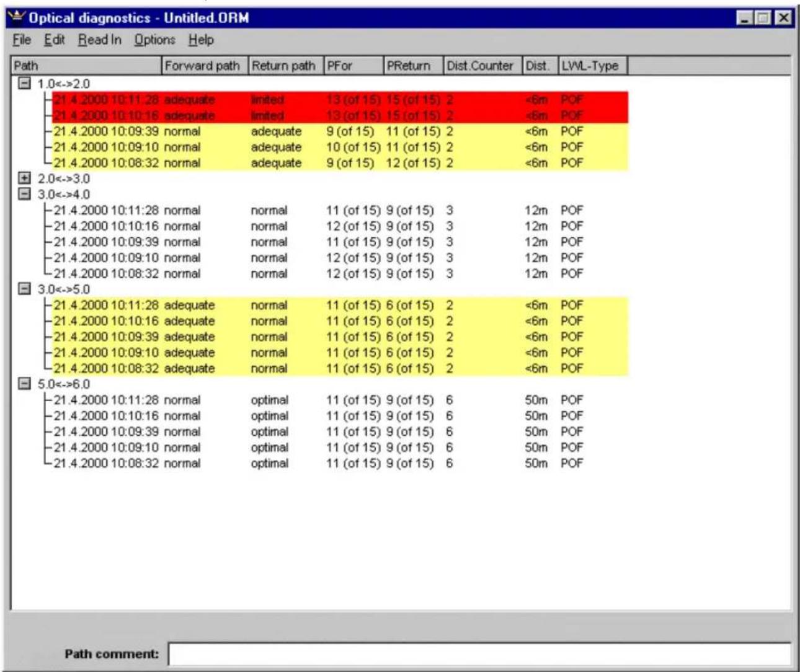Select the 2.0<->3.0 tree label
Screen dimensions: 800x672
click(x=63, y=179)
